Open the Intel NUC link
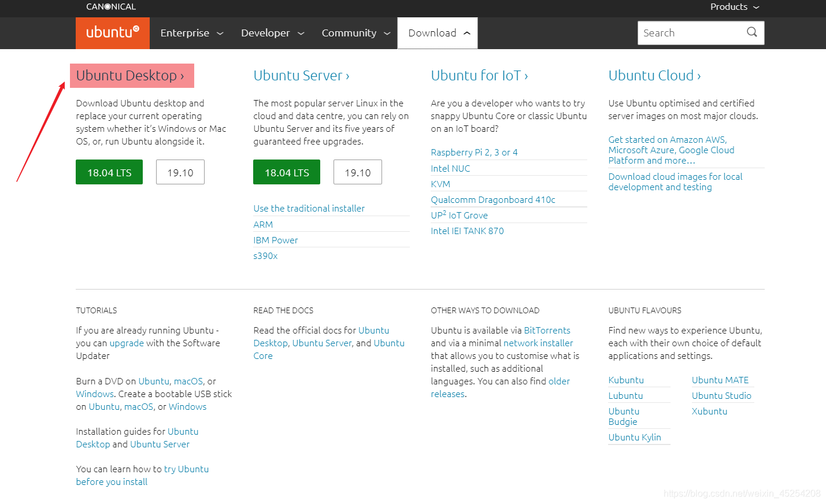826x504 pixels. (450, 168)
